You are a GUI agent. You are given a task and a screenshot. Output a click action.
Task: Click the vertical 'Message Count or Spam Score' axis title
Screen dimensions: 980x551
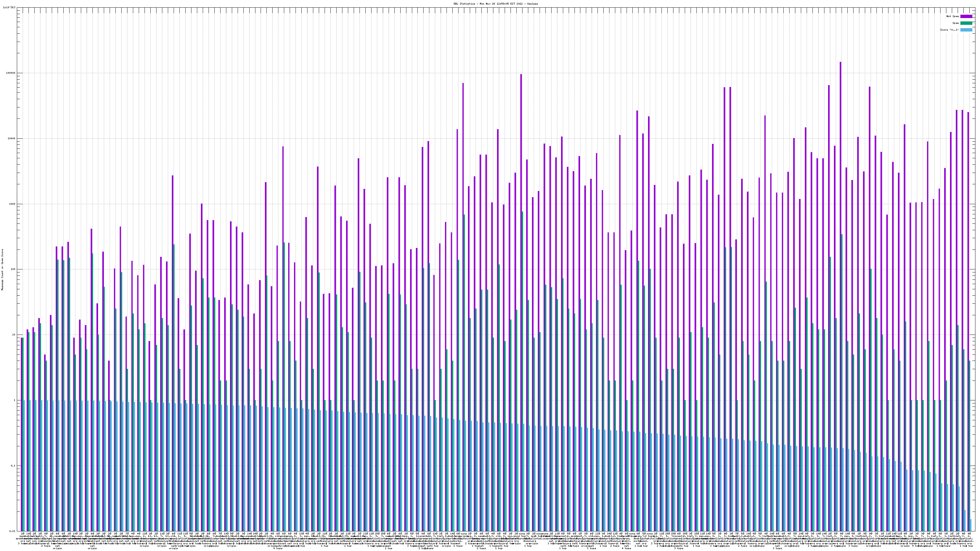2,270
